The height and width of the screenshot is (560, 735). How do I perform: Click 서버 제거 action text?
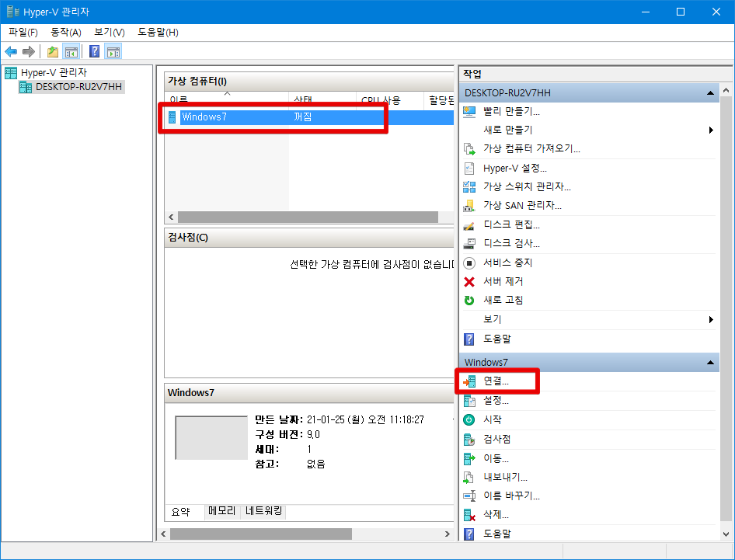click(503, 282)
